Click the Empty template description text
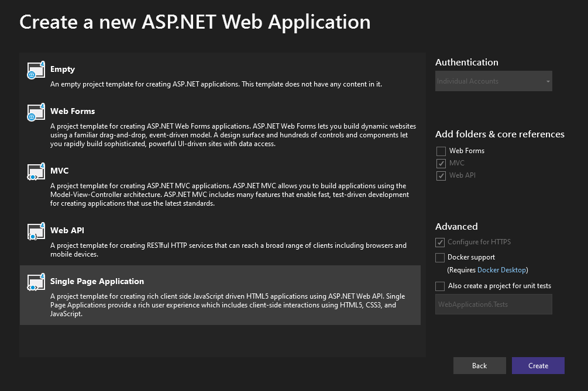The width and height of the screenshot is (588, 391). [x=216, y=84]
